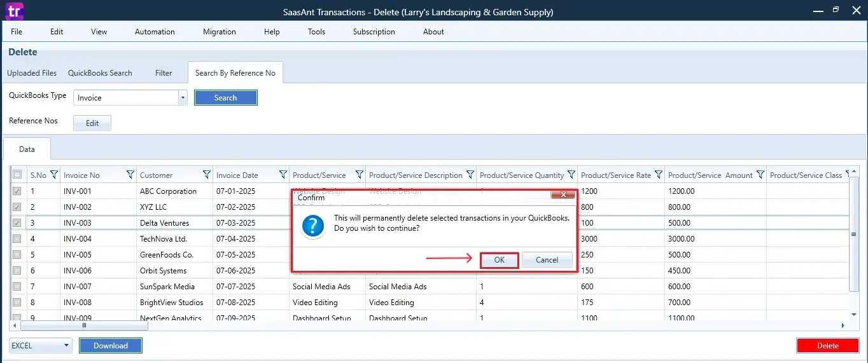Viewport: 868px width, 363px height.
Task: Switch to the Uploaded Files tab
Action: click(x=32, y=73)
